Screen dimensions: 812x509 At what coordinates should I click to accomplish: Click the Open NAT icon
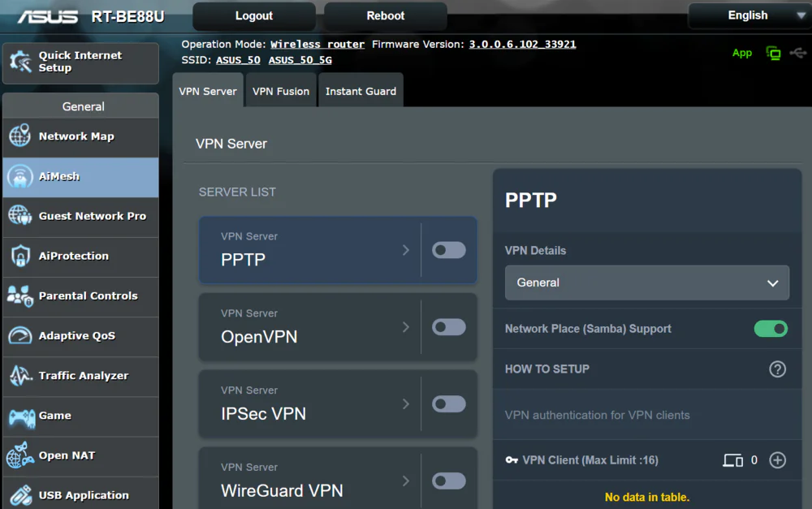[20, 455]
